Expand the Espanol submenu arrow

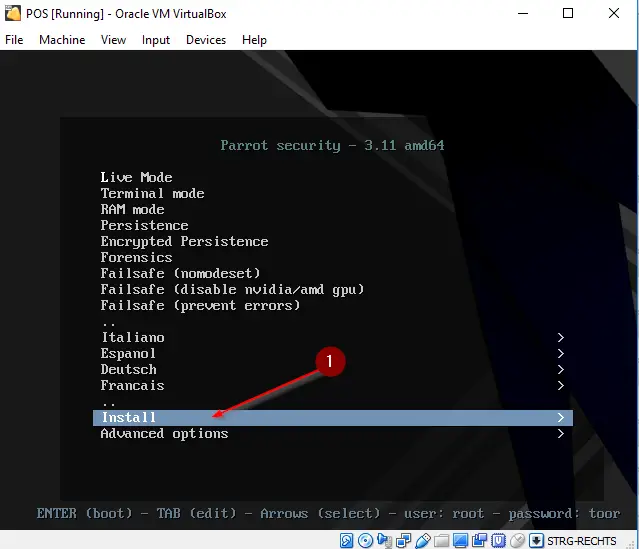point(561,353)
